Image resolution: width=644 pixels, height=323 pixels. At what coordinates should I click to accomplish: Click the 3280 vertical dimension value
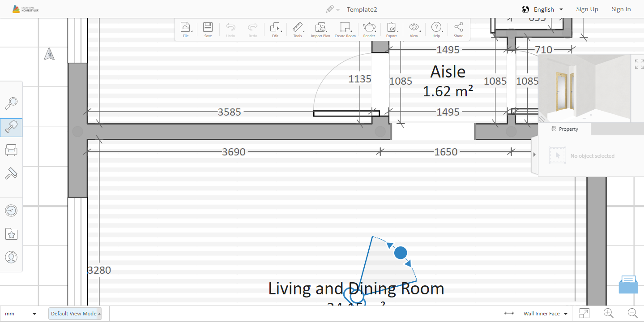99,270
